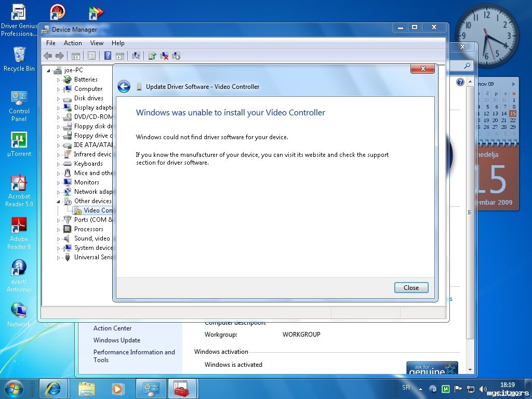Toggle the show/hide console tree toolbar icon
This screenshot has height=399, width=532.
click(x=76, y=56)
